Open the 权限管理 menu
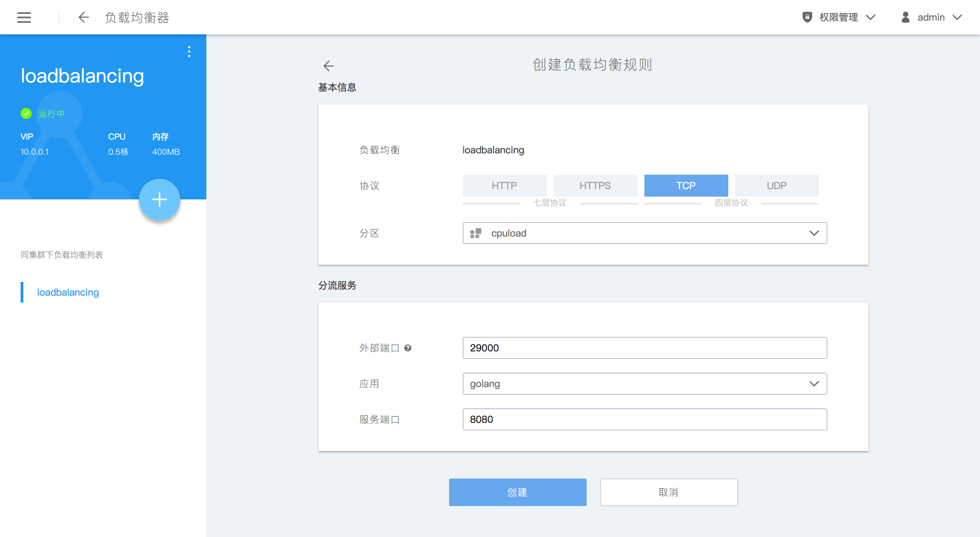This screenshot has height=537, width=980. tap(839, 17)
